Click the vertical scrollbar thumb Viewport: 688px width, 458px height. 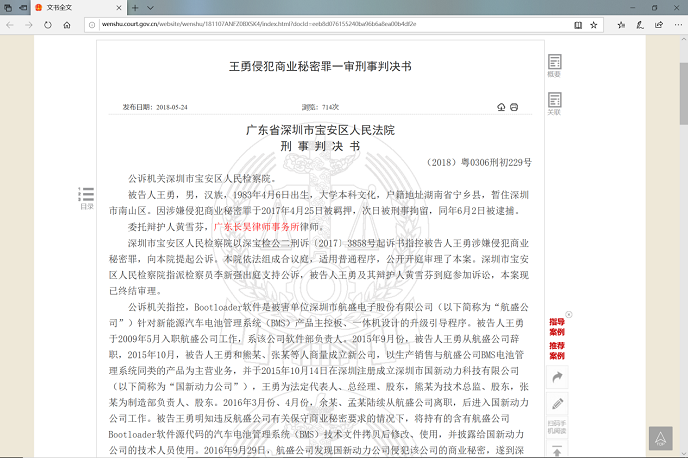point(684,93)
